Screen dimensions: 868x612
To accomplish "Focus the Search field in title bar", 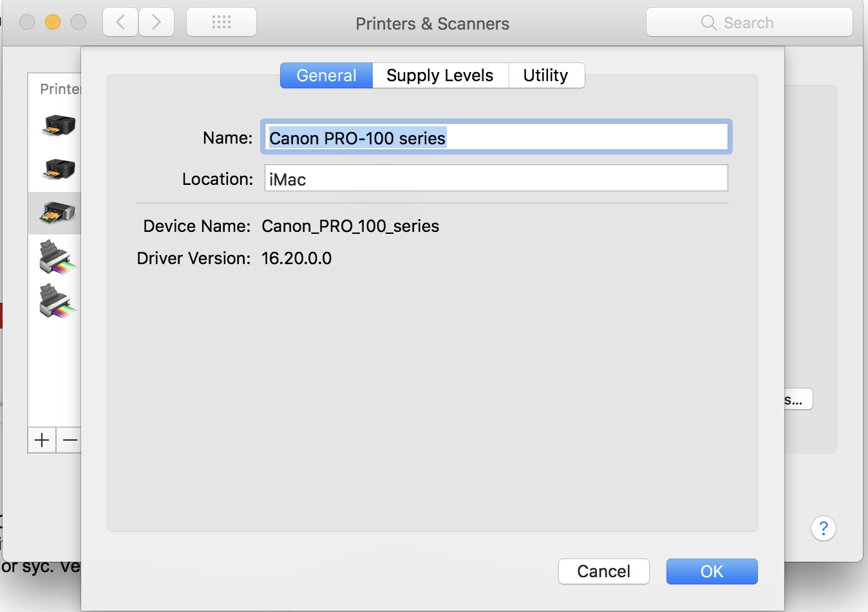I will coord(749,23).
